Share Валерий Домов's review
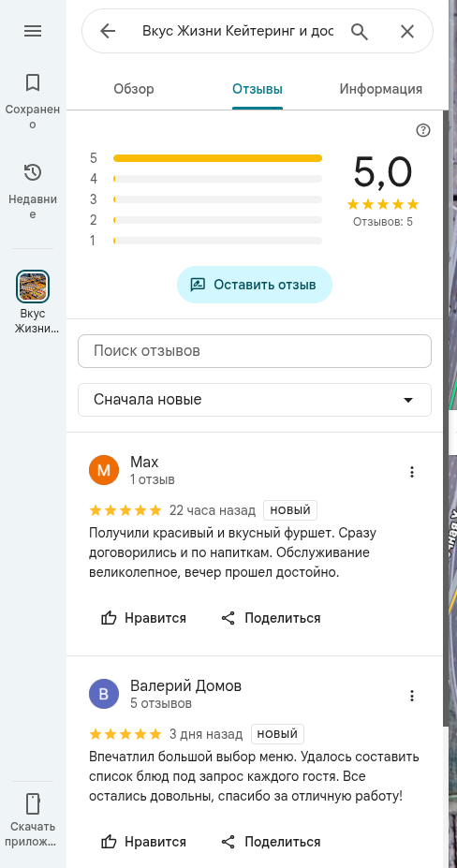The image size is (457, 868). pyautogui.click(x=271, y=842)
